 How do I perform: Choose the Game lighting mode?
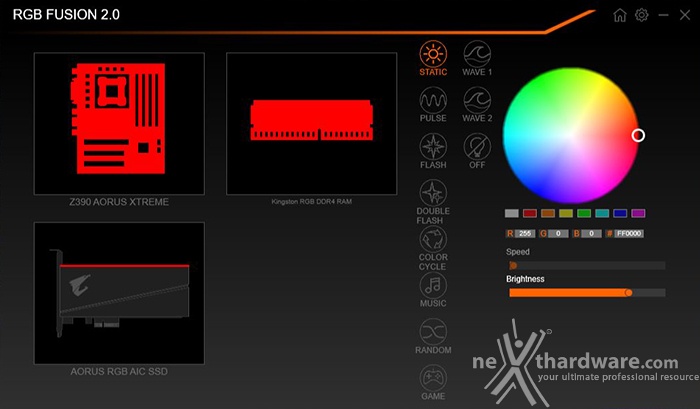tap(433, 383)
